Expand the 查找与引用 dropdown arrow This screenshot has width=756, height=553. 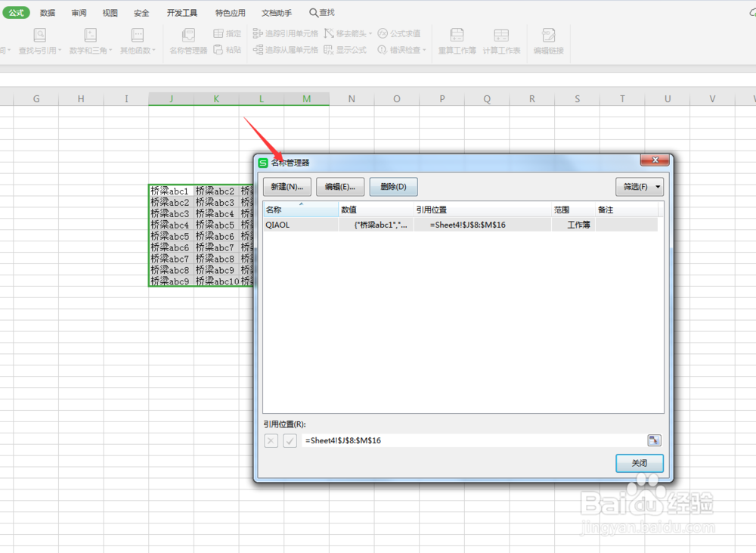click(60, 50)
